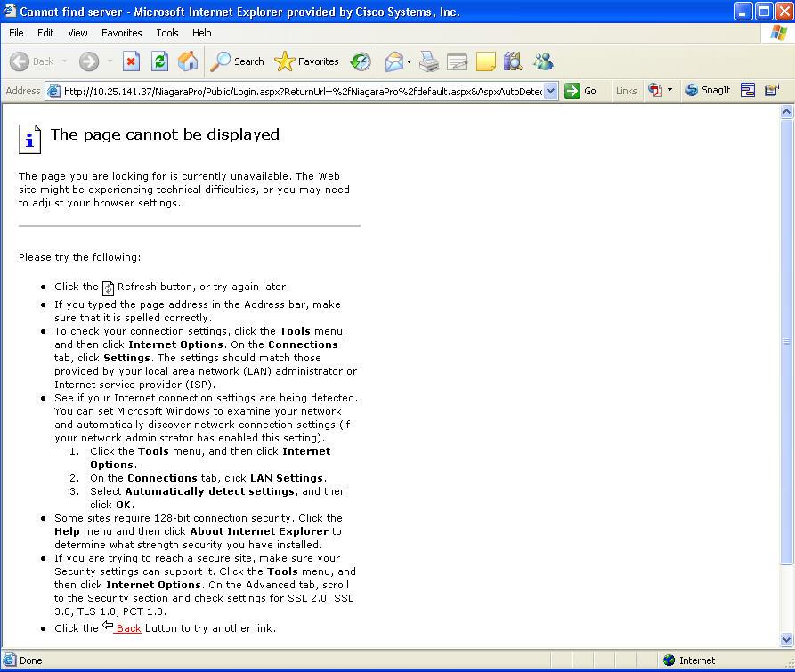Screen dimensions: 795x672
Task: Expand the Mail button dropdown arrow
Action: point(410,61)
